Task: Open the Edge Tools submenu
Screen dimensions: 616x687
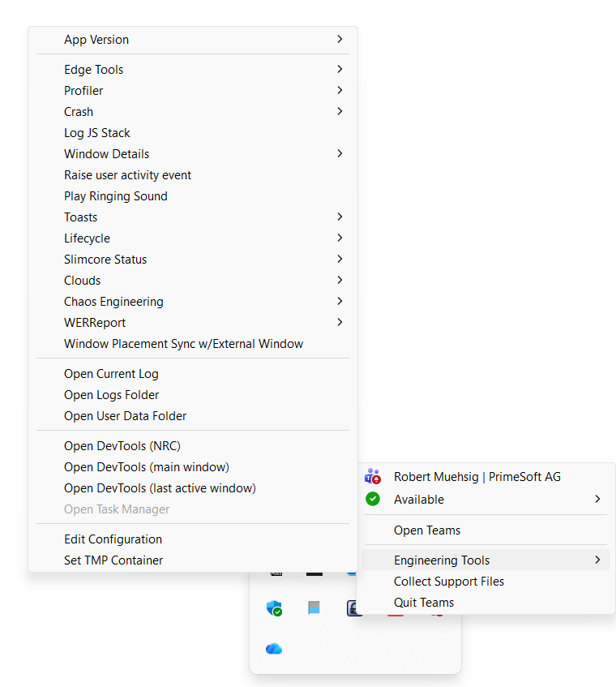Action: coord(94,70)
